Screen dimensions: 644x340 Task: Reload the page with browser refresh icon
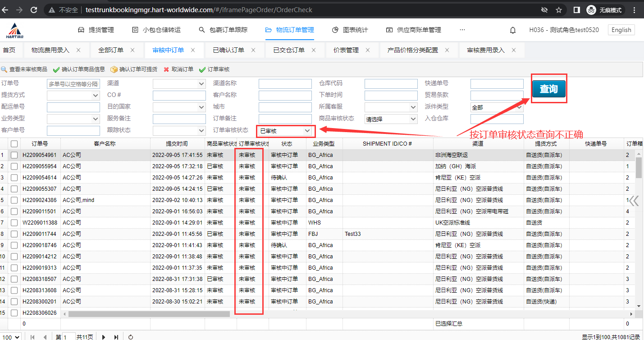point(34,9)
